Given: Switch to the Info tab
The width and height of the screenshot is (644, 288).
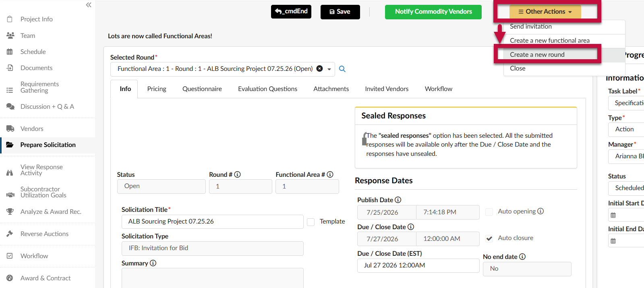Looking at the screenshot, I should (125, 89).
